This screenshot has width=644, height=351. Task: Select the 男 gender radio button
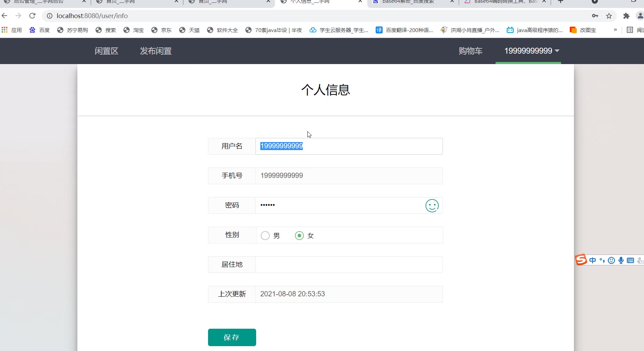(265, 235)
